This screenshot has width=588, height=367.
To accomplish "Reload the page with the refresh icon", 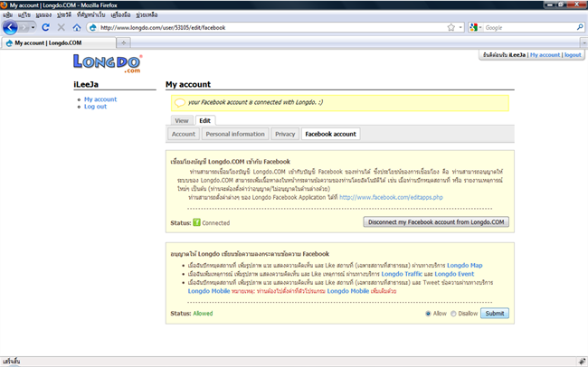I will point(46,27).
